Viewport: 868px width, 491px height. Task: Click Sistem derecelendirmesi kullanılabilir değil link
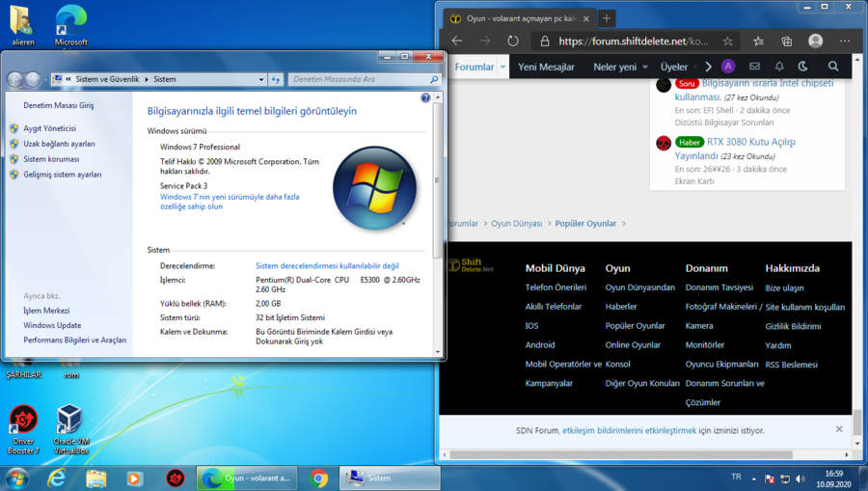coord(327,265)
